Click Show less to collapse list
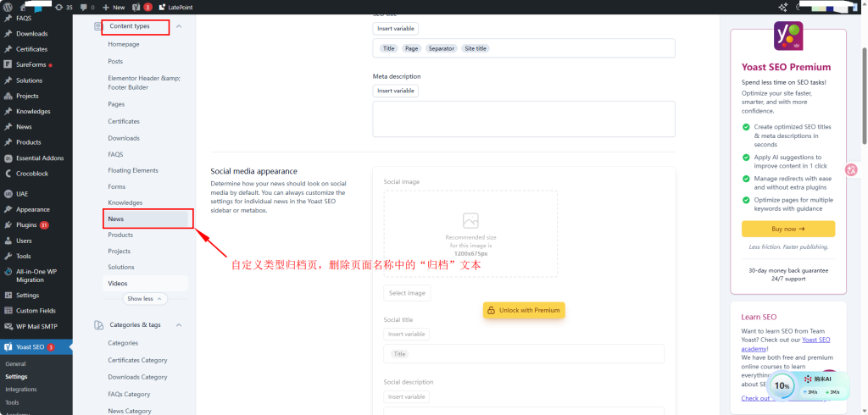This screenshot has width=868, height=415. pyautogui.click(x=146, y=299)
